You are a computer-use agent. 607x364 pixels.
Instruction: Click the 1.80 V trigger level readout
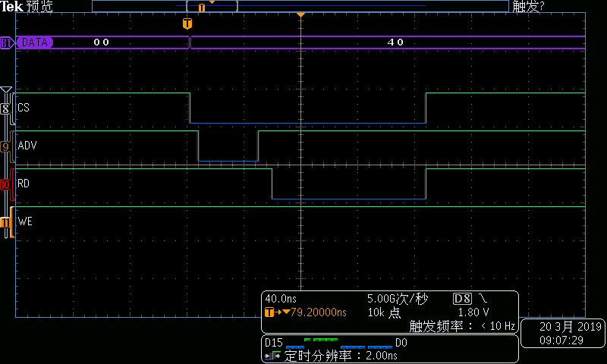[473, 312]
